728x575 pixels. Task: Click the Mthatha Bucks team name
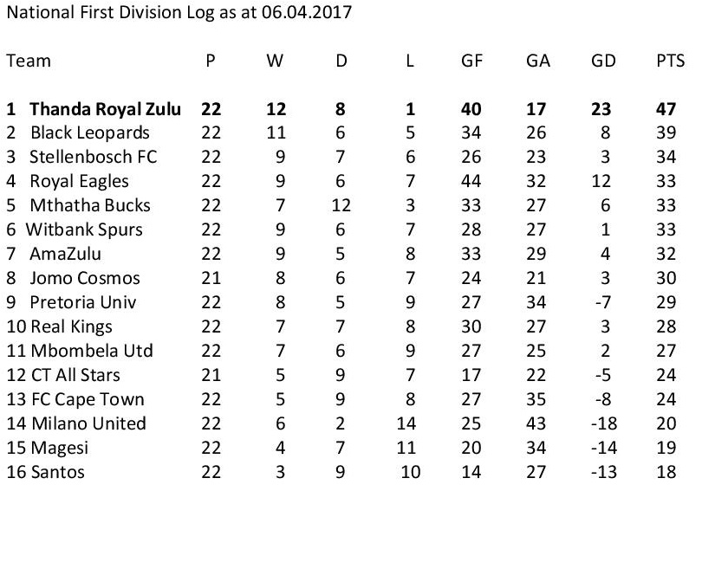click(x=89, y=206)
